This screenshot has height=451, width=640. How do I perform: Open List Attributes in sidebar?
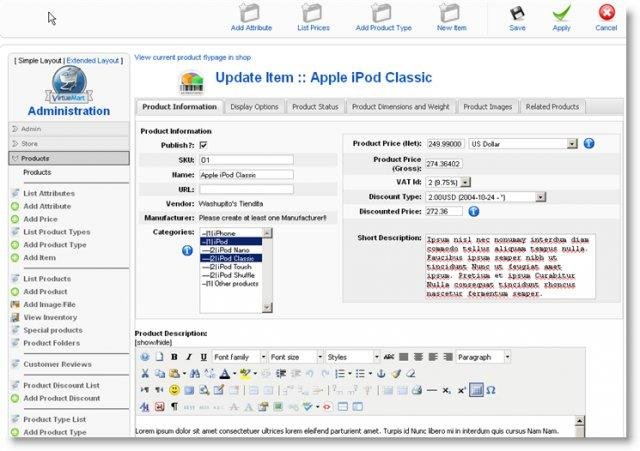pyautogui.click(x=49, y=193)
